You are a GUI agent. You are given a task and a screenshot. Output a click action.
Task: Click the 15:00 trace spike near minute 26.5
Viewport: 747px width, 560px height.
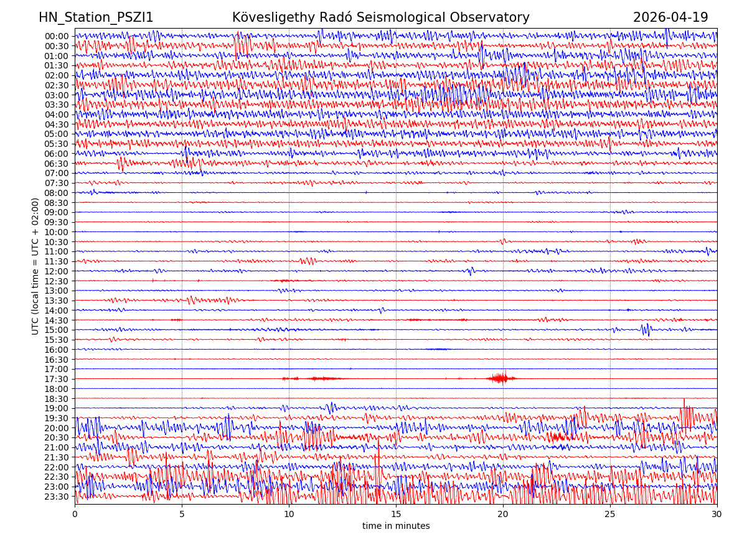(x=646, y=330)
